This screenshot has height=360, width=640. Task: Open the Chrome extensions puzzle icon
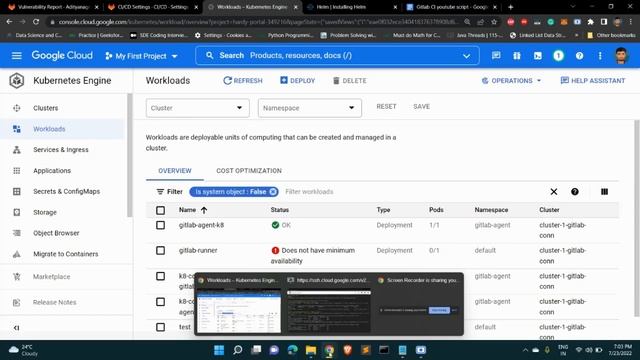point(591,22)
